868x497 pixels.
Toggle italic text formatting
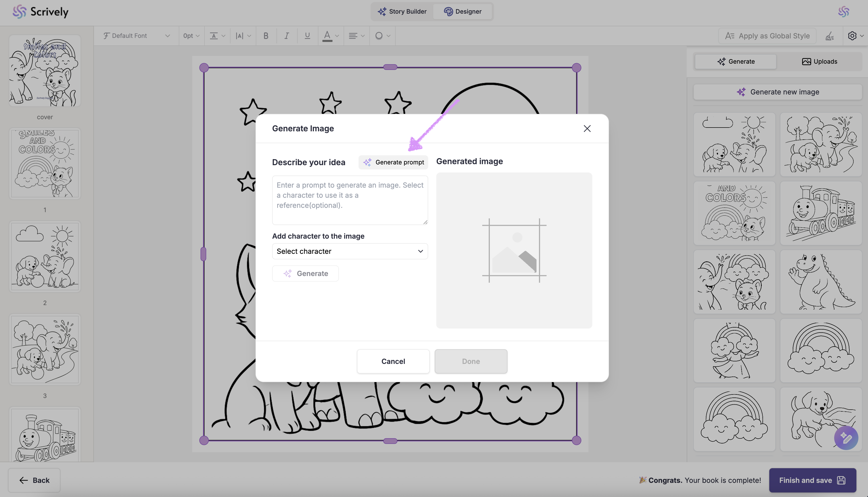pos(287,36)
